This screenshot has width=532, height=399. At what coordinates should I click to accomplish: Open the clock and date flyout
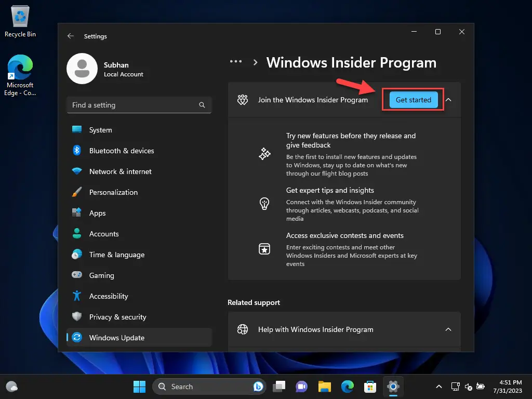point(508,387)
